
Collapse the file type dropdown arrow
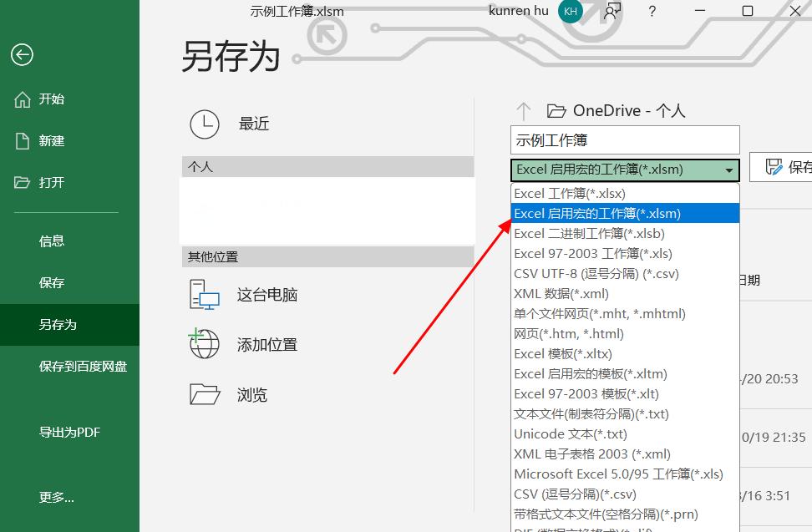(729, 170)
